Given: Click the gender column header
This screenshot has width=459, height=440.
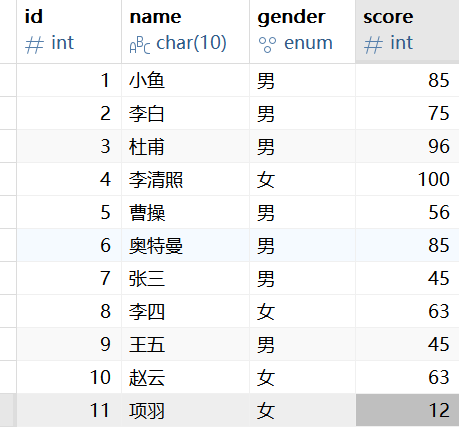Looking at the screenshot, I should pyautogui.click(x=302, y=31).
